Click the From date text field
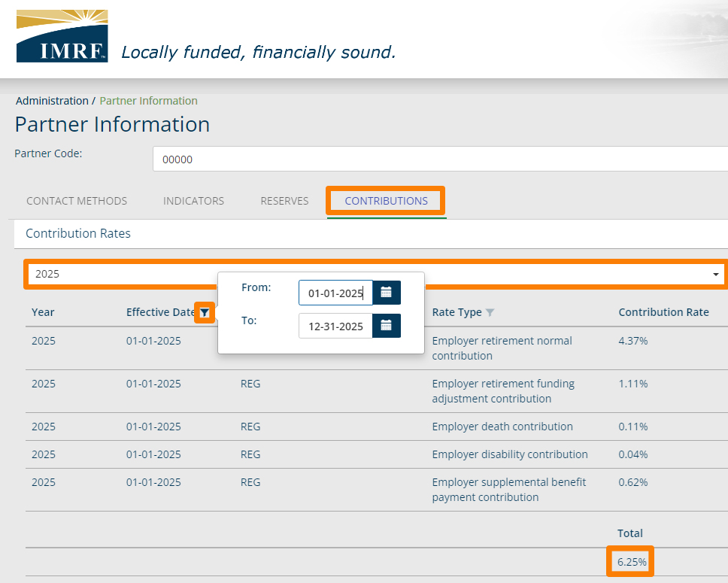The height and width of the screenshot is (583, 728). 335,293
